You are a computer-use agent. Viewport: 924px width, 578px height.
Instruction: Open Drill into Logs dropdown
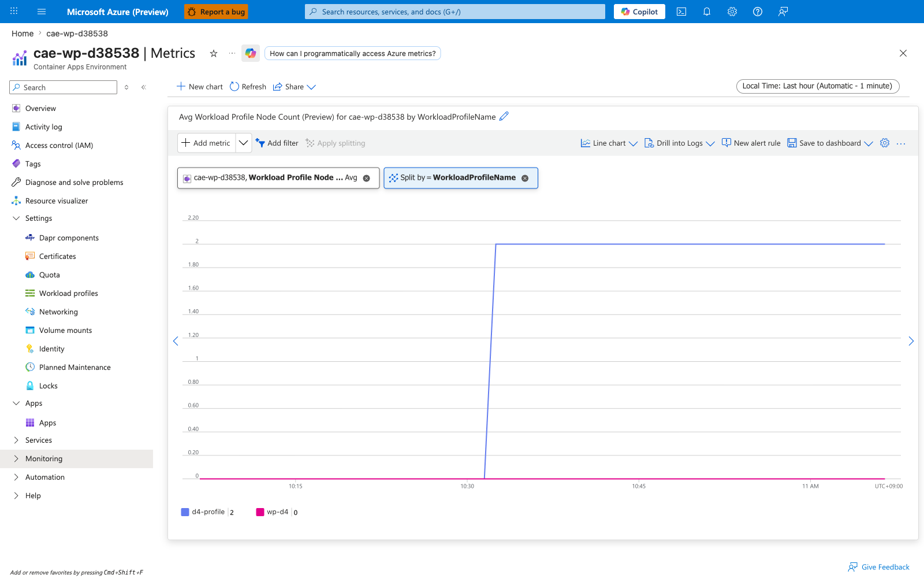coord(680,143)
